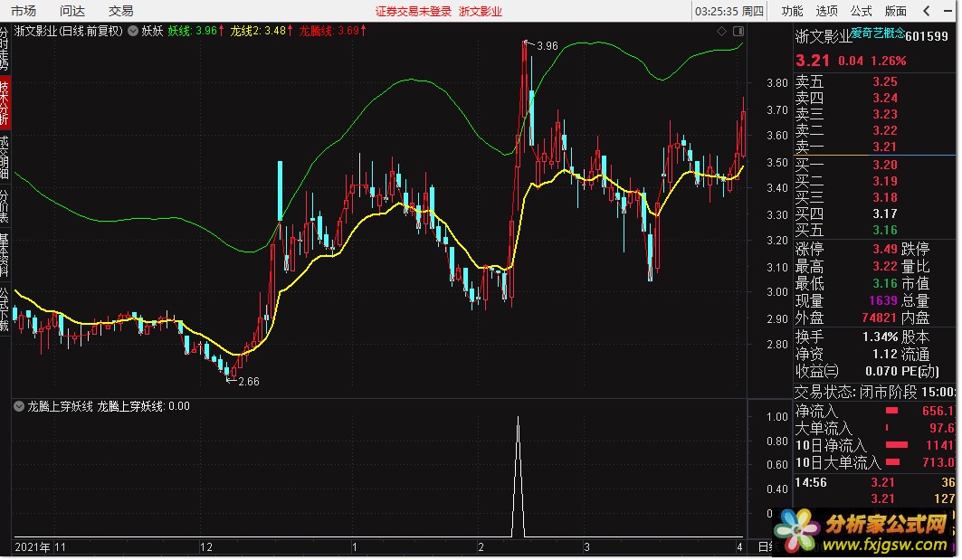962x560 pixels.
Task: Click 涨停 value 3.49
Action: tap(885, 249)
